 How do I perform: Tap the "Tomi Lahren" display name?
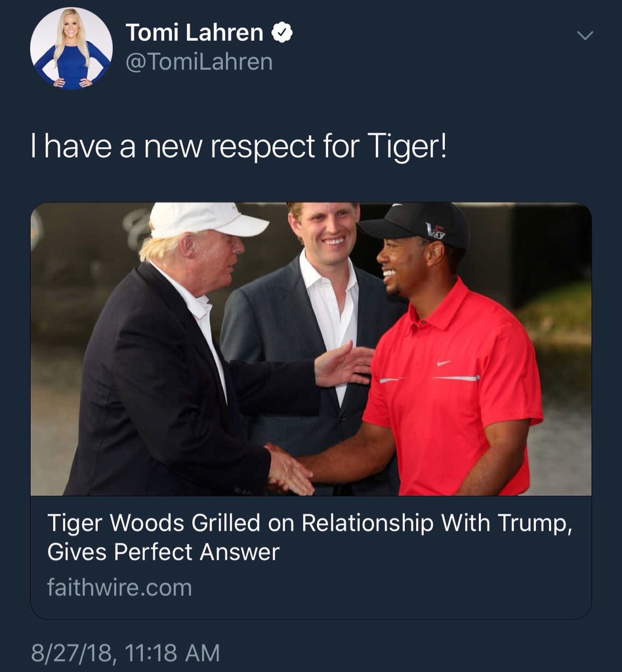(194, 33)
